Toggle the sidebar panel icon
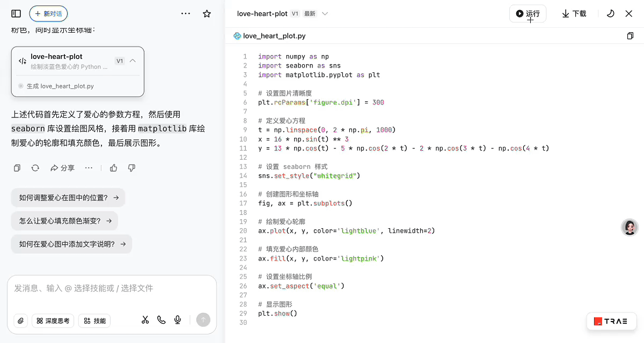The image size is (644, 343). point(16,13)
